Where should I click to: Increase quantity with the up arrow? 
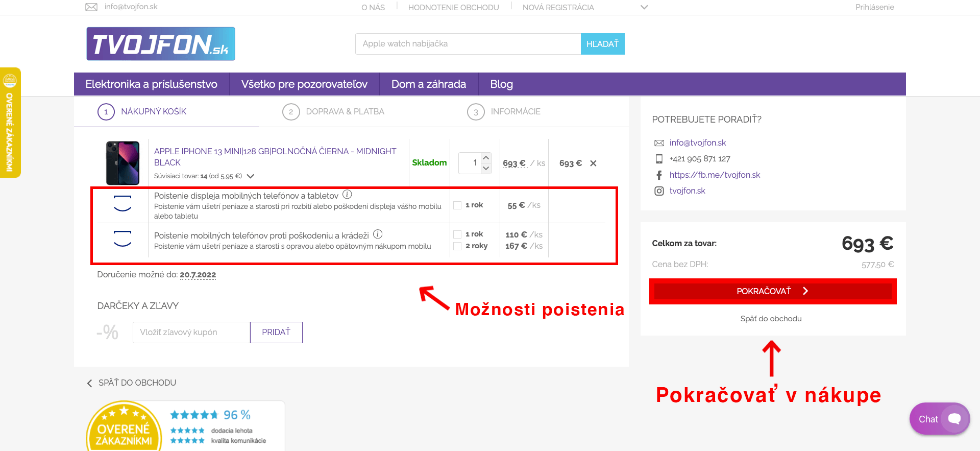486,158
